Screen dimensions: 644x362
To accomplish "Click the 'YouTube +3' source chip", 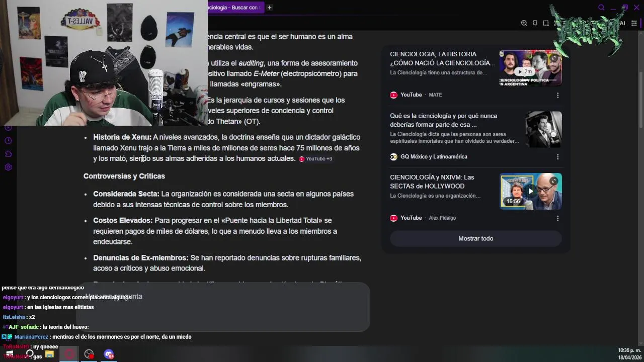I will coord(315,159).
